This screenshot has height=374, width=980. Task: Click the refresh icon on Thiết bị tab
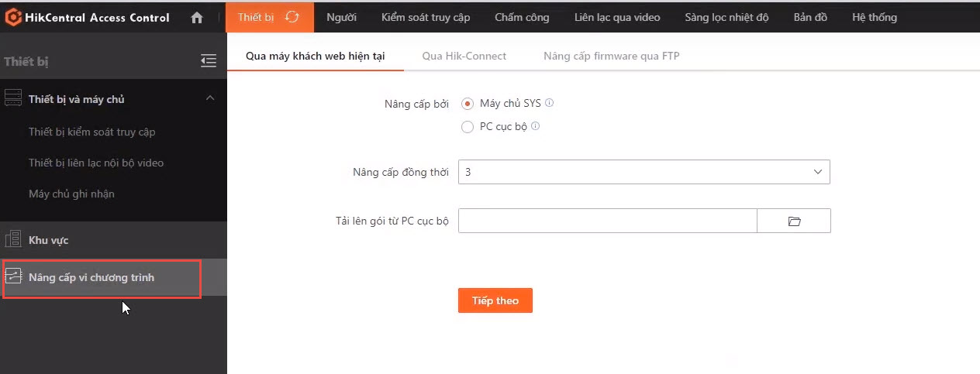(x=292, y=17)
